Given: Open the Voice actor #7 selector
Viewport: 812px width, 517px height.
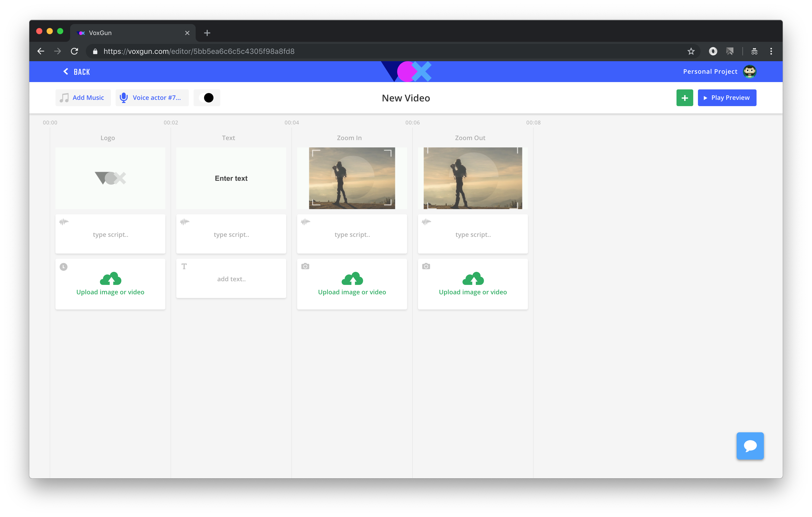Looking at the screenshot, I should tap(152, 98).
